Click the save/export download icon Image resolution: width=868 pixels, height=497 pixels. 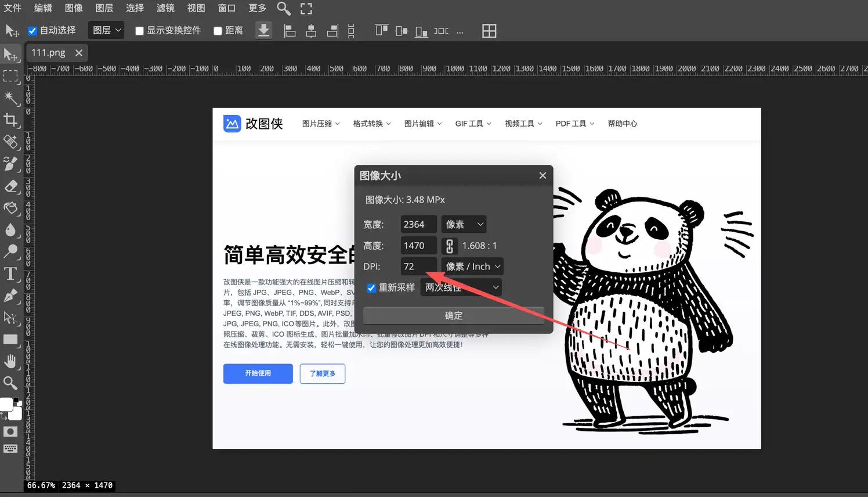click(x=263, y=29)
